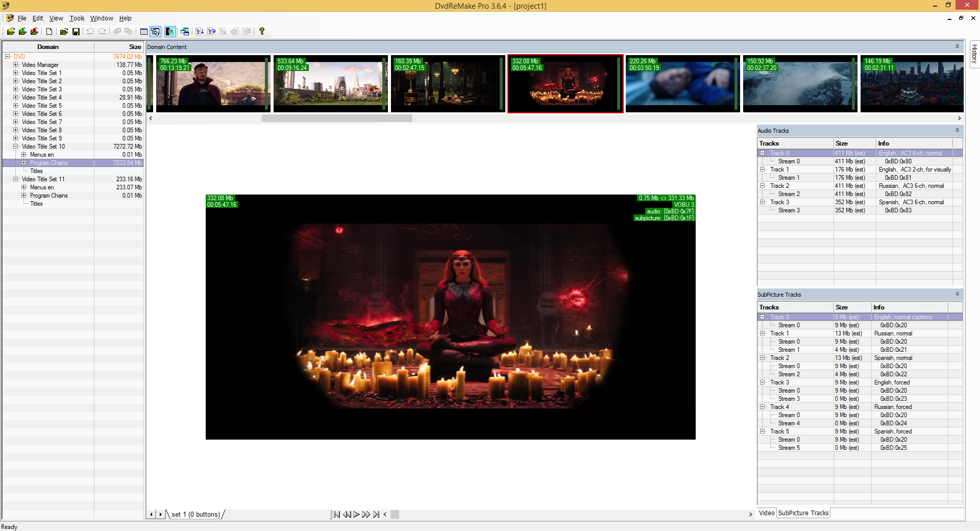Click the teal stacked-windows toolbar icon
The height and width of the screenshot is (531, 980).
185,32
